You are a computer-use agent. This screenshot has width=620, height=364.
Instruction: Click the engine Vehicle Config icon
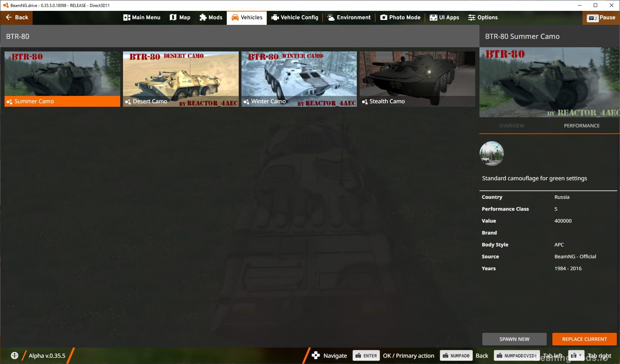[275, 17]
